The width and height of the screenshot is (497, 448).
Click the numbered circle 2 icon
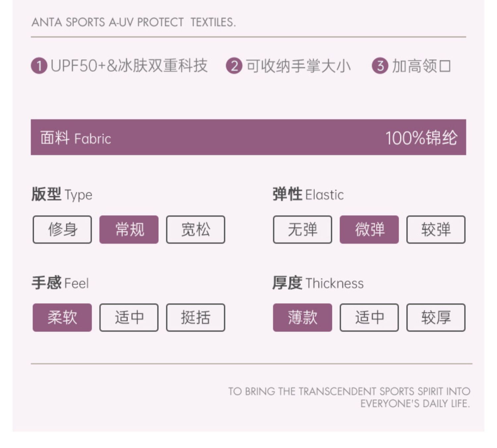point(234,66)
